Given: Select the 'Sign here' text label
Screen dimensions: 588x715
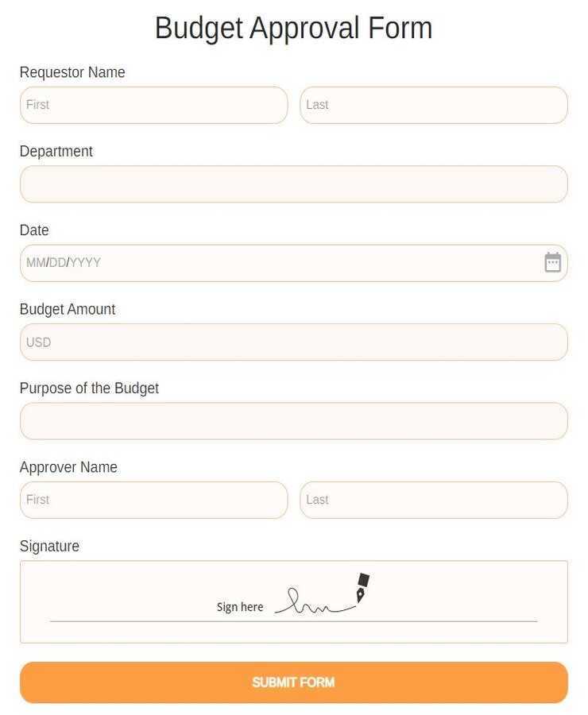Looking at the screenshot, I should [x=240, y=606].
